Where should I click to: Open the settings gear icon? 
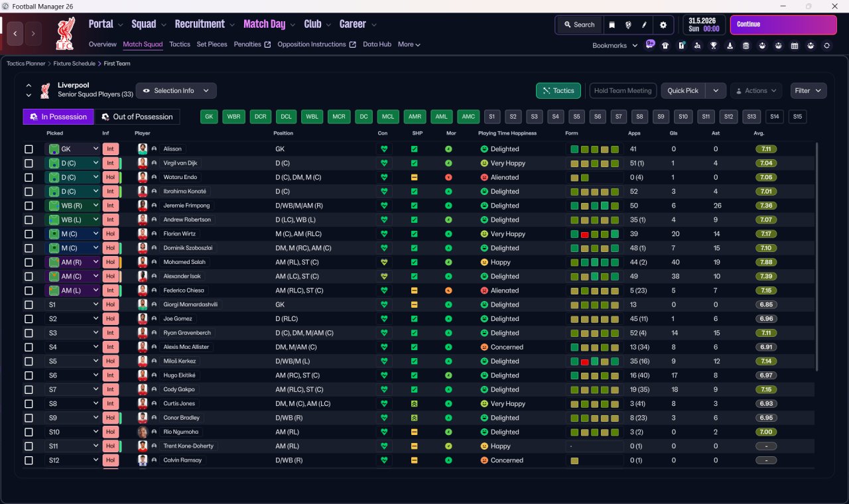[x=663, y=25]
